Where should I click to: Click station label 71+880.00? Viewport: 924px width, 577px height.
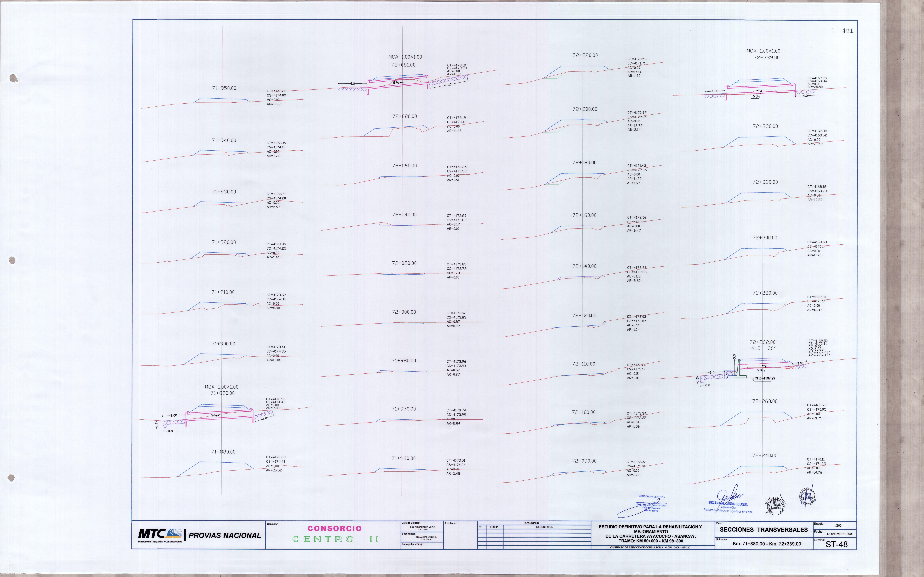point(223,452)
